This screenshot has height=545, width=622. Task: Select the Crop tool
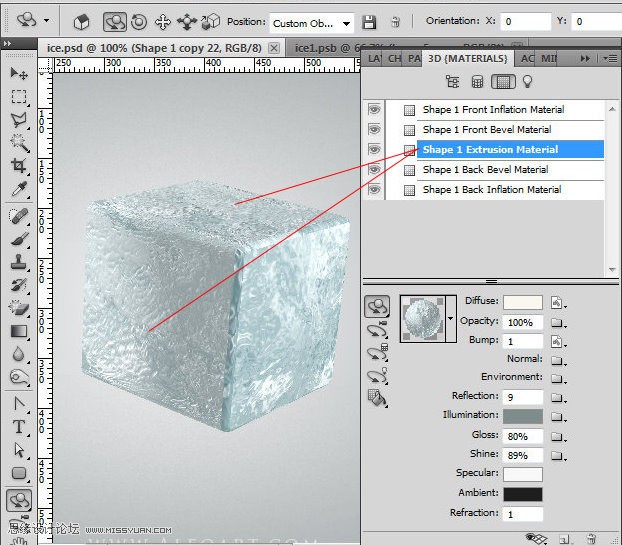pyautogui.click(x=19, y=166)
